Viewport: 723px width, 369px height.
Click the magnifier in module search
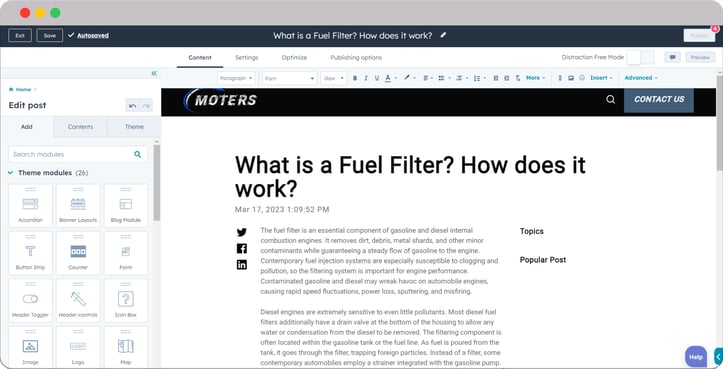click(137, 155)
